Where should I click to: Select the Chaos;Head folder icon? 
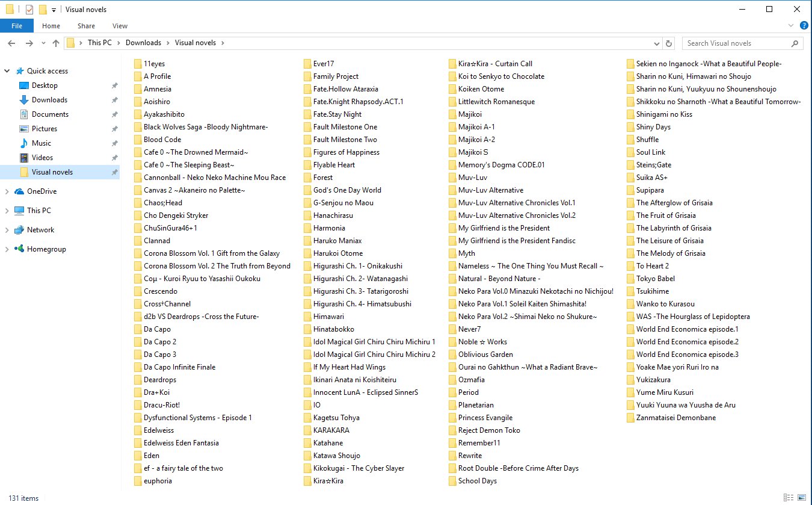pyautogui.click(x=138, y=203)
